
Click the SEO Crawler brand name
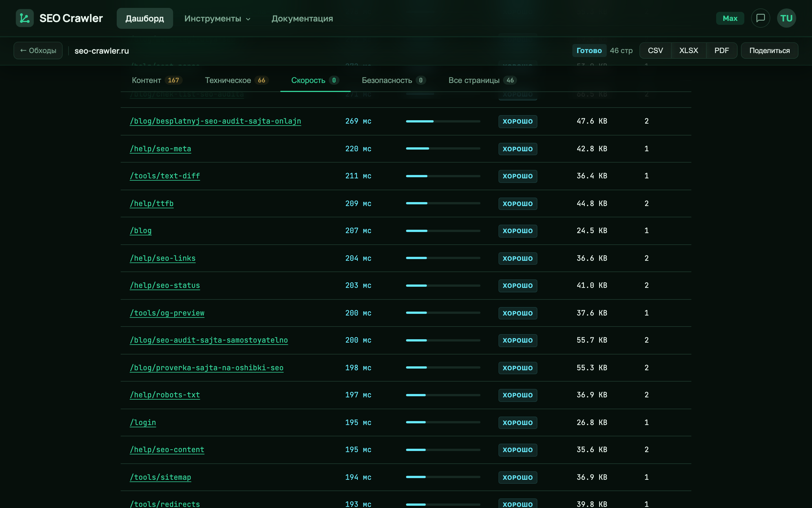coord(71,18)
